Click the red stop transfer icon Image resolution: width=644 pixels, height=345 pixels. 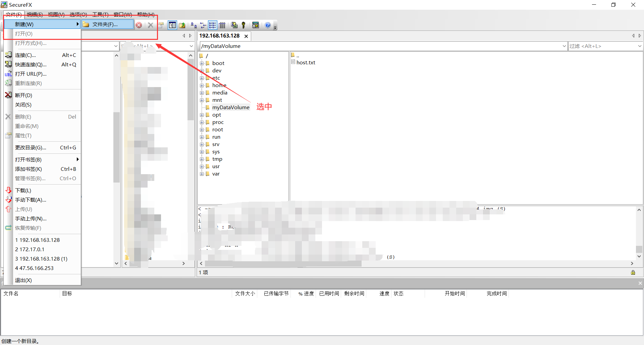tap(139, 25)
